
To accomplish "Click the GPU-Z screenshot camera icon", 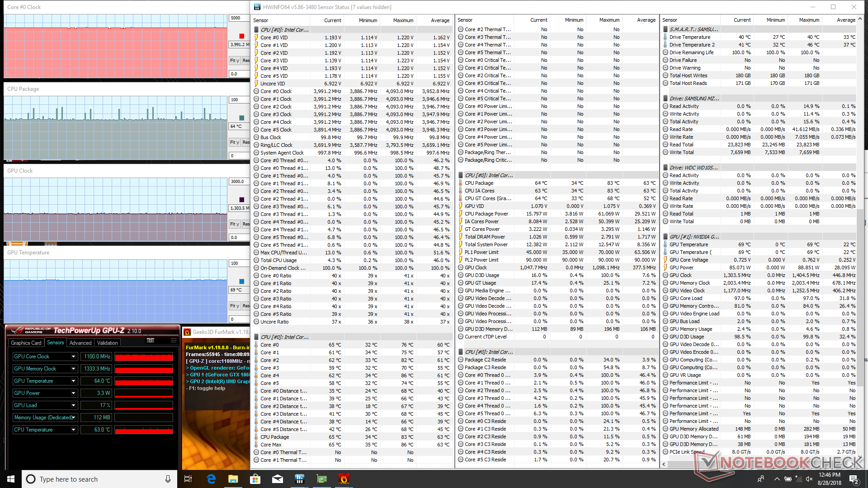I will pos(151,340).
